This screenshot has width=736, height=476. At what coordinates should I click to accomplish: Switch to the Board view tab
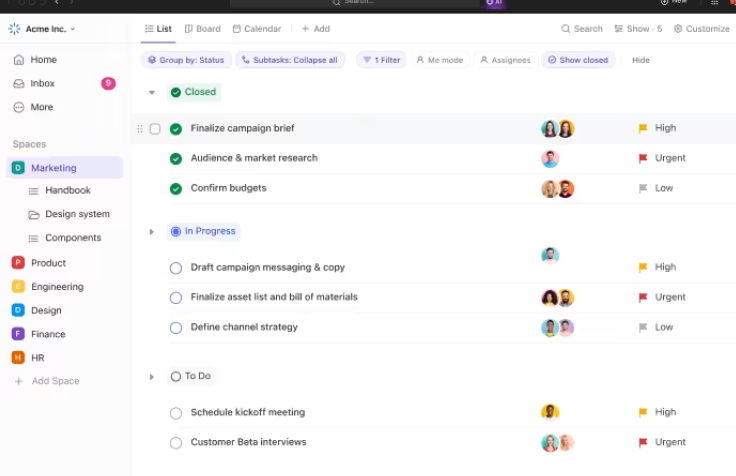[202, 29]
